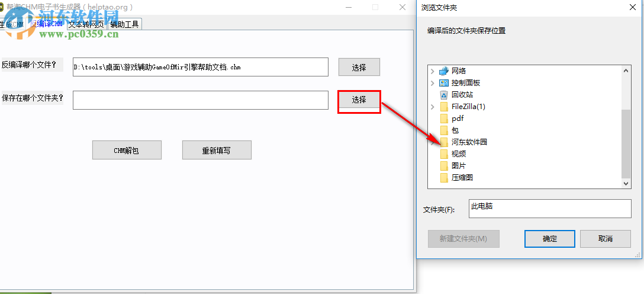The height and width of the screenshot is (294, 644).
Task: Select the 图片 folder name
Action: point(459,166)
